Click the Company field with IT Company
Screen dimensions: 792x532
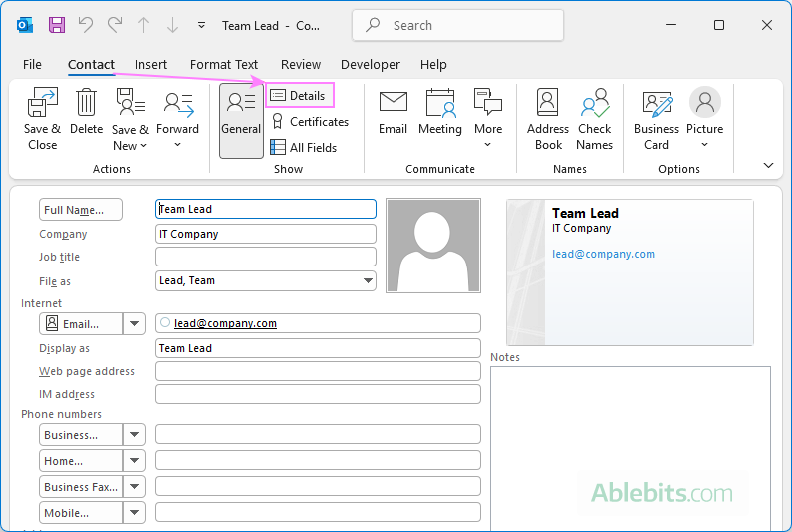tap(266, 234)
